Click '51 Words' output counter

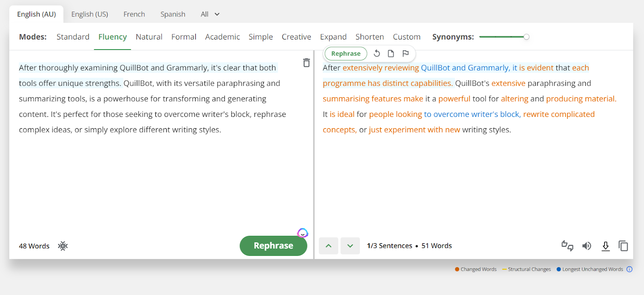coord(437,246)
